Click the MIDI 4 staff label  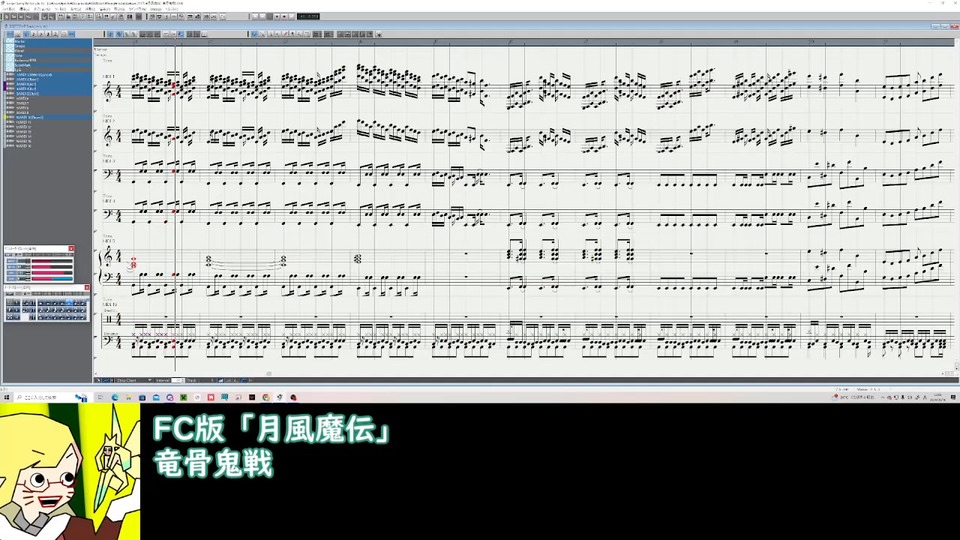tap(108, 201)
